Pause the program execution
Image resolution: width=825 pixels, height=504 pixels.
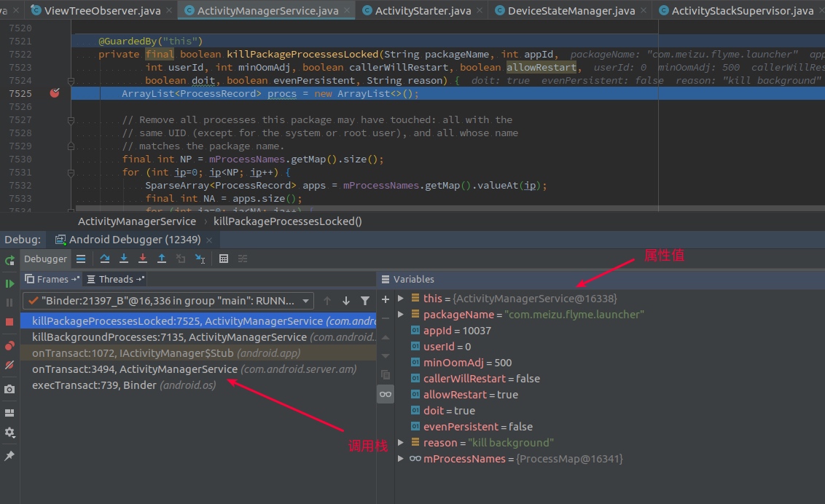(x=9, y=303)
